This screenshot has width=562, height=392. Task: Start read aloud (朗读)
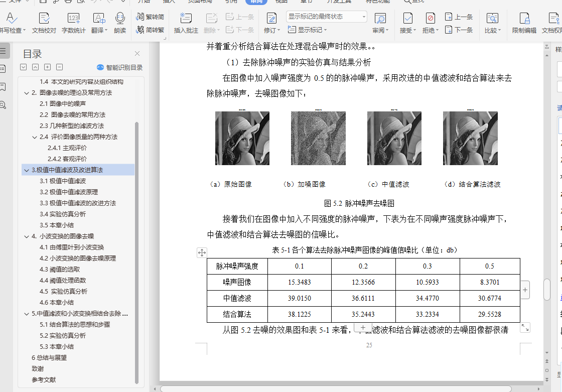click(120, 23)
